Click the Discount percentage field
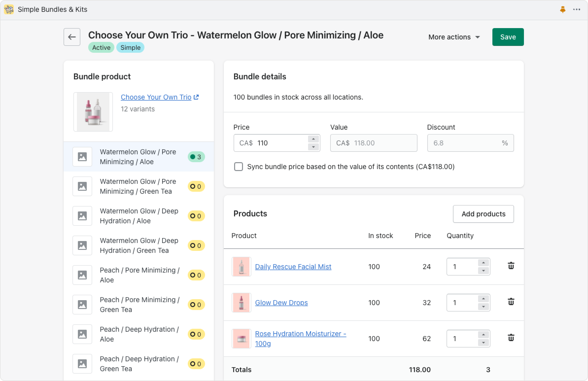588x381 pixels. click(470, 143)
